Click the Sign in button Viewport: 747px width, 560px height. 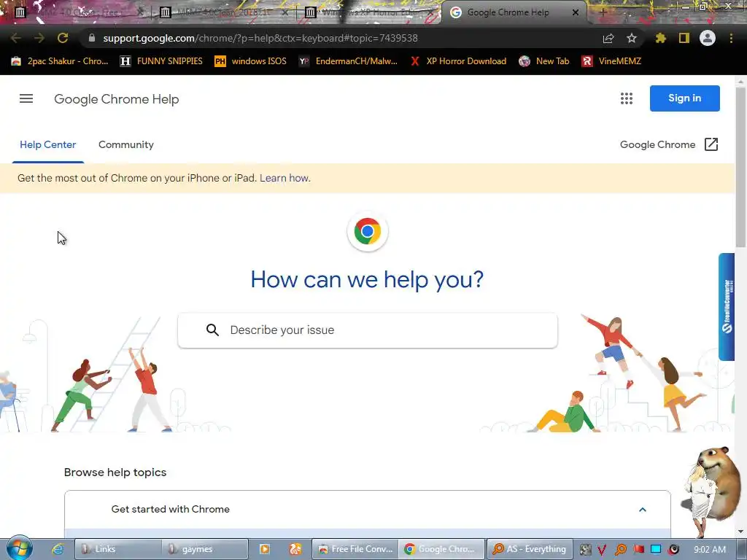pos(684,98)
